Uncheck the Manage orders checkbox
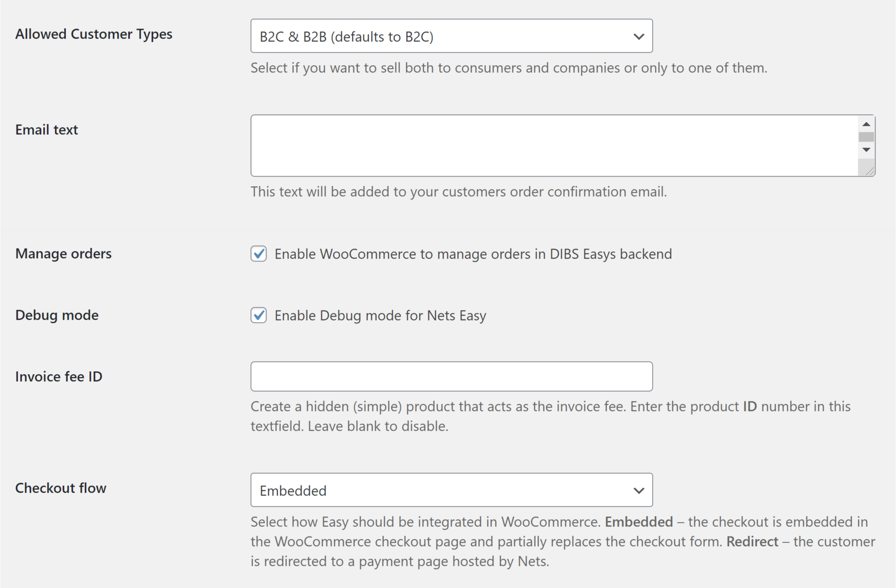The image size is (896, 588). (x=258, y=254)
